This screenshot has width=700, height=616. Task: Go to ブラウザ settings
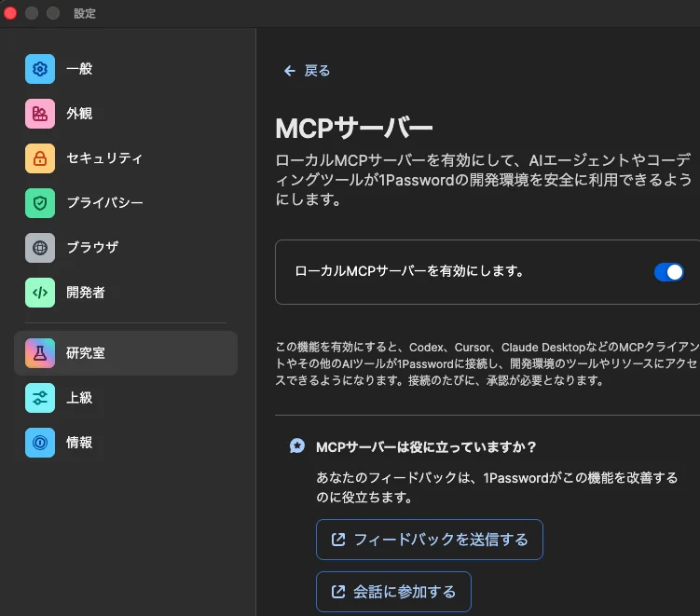pos(126,248)
